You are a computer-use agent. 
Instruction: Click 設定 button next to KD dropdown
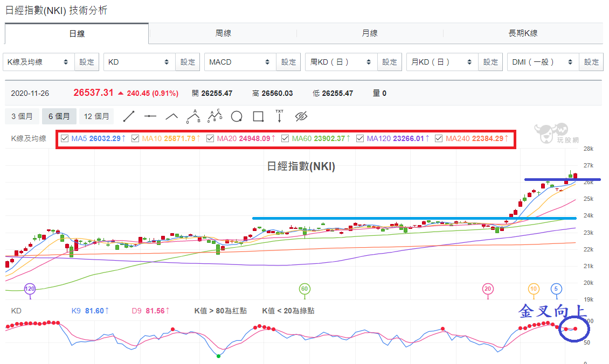pyautogui.click(x=188, y=62)
